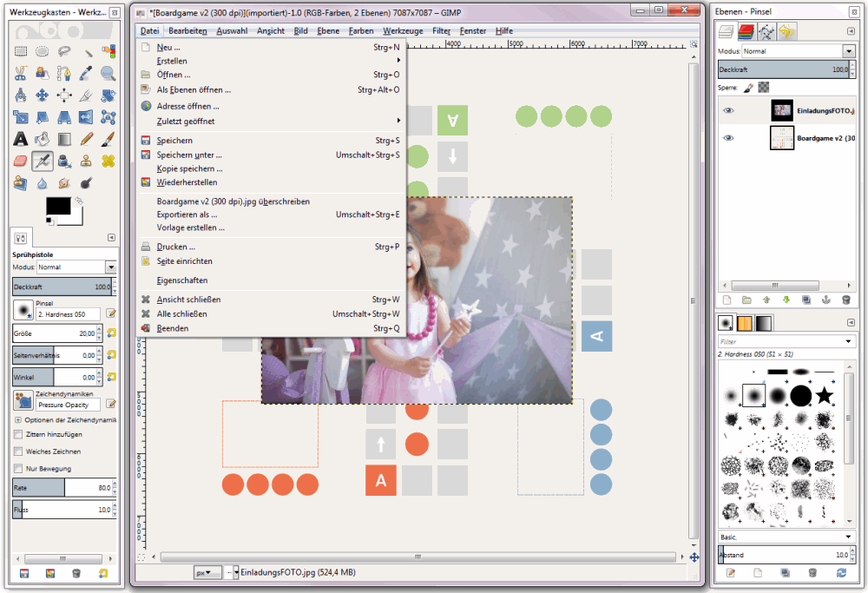Select the Move tool
The width and height of the screenshot is (868, 593).
(x=42, y=96)
